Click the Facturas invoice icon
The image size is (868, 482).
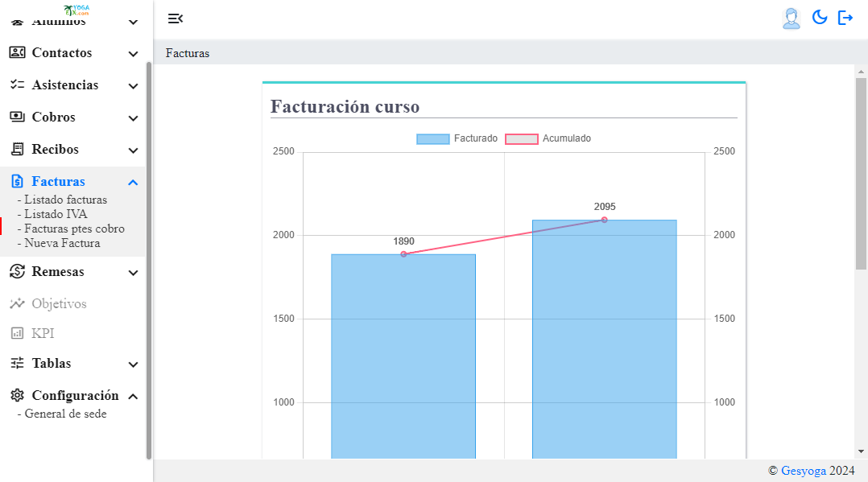point(17,181)
